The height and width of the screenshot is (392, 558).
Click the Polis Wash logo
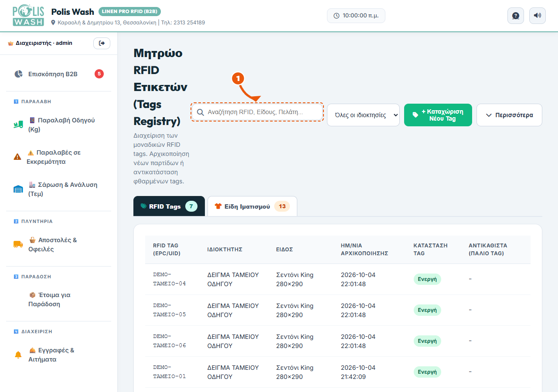point(28,16)
